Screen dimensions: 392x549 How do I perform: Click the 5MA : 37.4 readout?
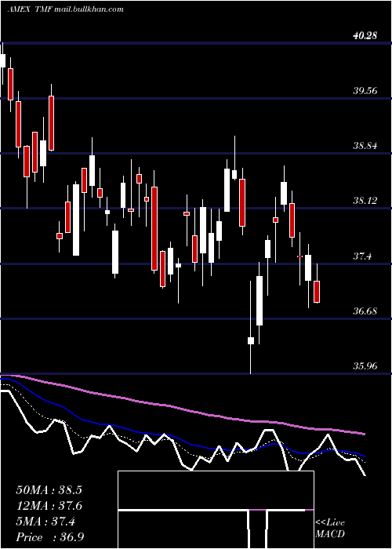pyautogui.click(x=45, y=522)
